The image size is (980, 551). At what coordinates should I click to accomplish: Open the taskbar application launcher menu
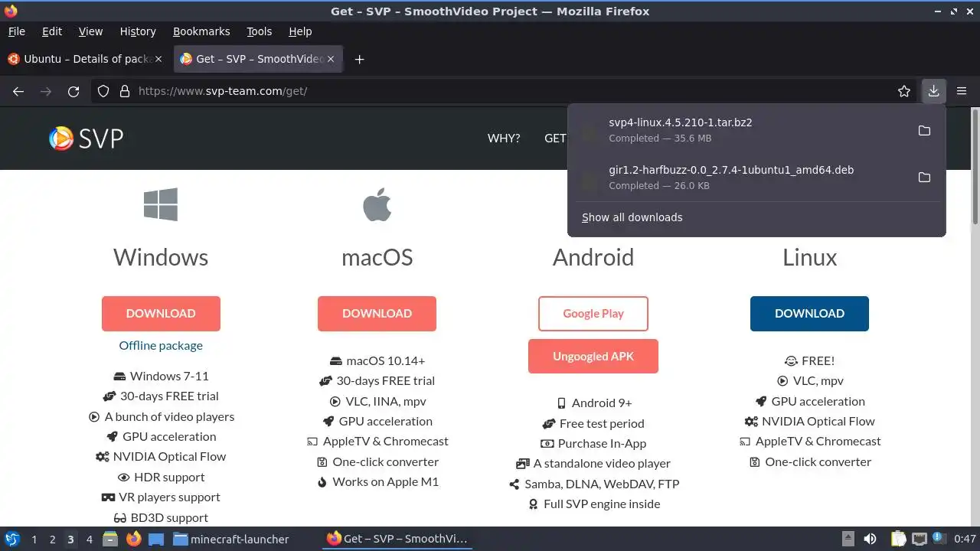pos(11,540)
